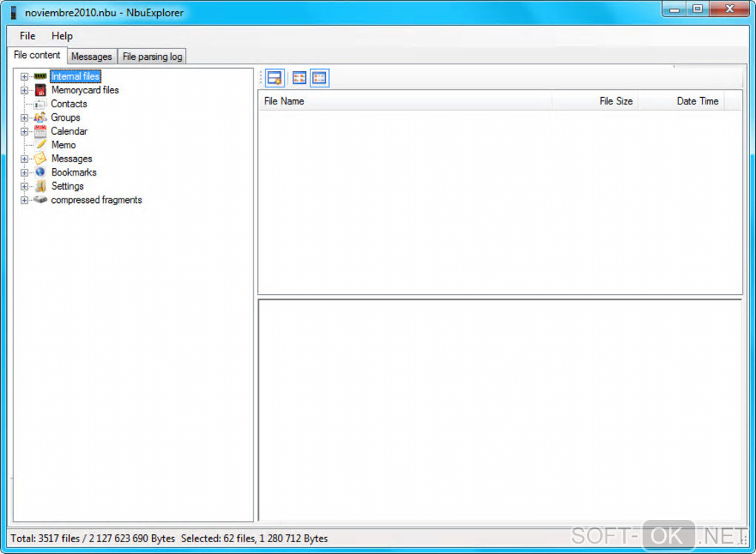756x554 pixels.
Task: Click the compressed fragments icon
Action: point(41,199)
